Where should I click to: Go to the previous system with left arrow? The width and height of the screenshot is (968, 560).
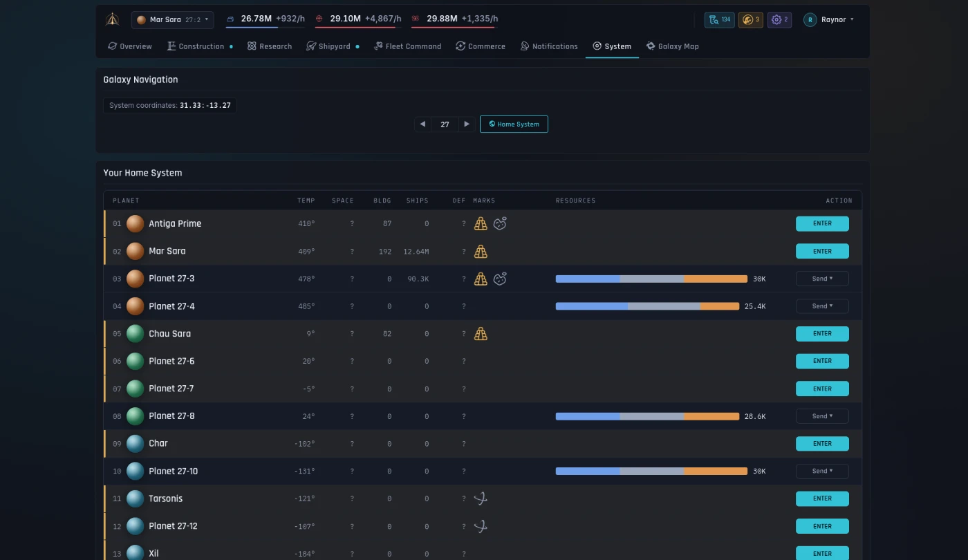coord(422,124)
